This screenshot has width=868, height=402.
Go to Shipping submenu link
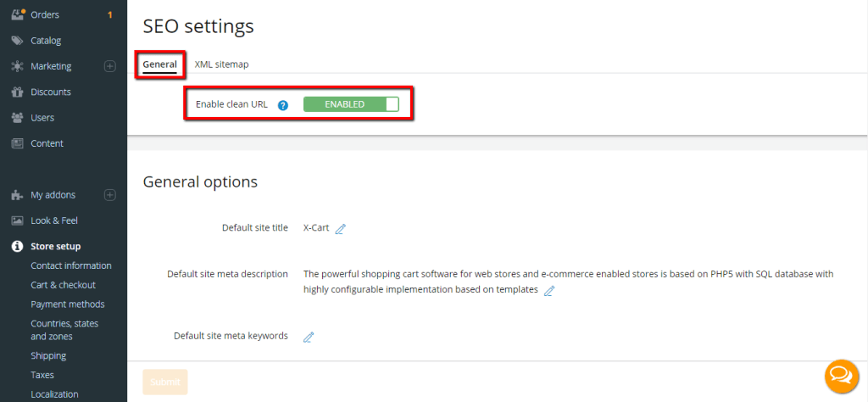48,355
